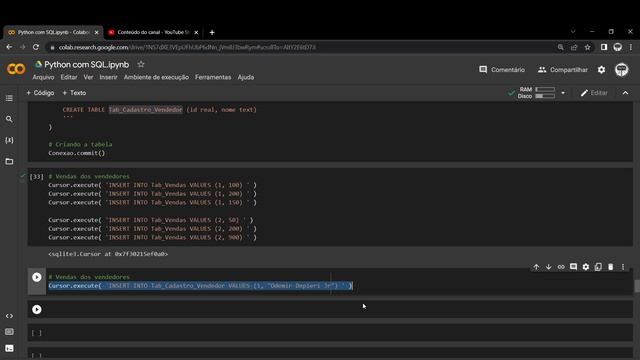Screen dimensions: 640x360
Task: Switch to the Conteúdo do canal YouTube tab
Action: tap(153, 32)
